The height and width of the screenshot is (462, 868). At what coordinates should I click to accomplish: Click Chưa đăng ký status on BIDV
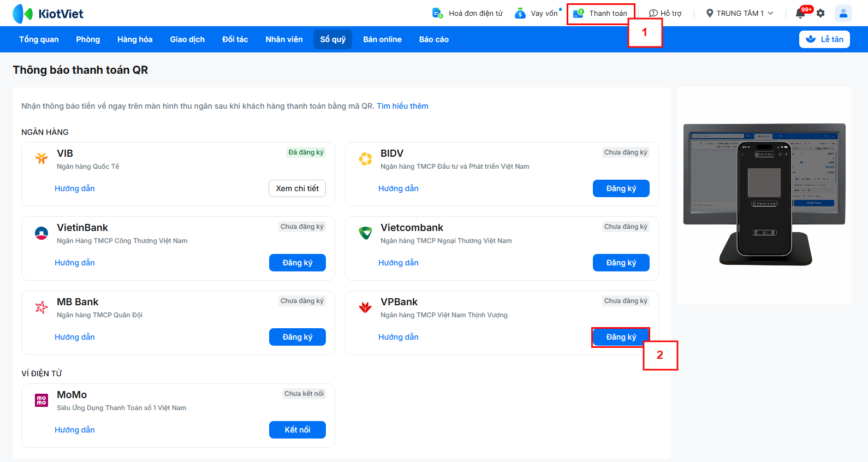[626, 152]
